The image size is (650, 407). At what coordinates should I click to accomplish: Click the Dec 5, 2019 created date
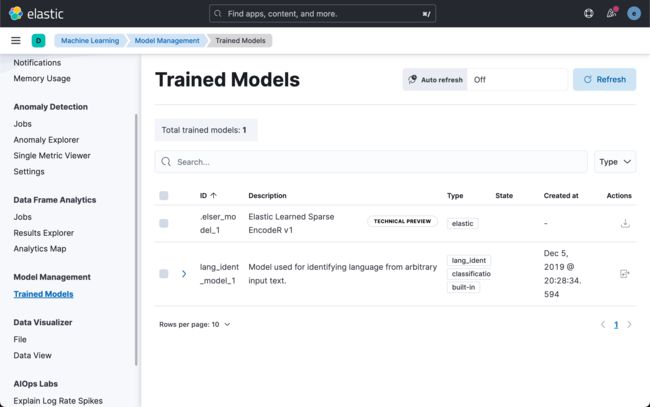coord(563,274)
